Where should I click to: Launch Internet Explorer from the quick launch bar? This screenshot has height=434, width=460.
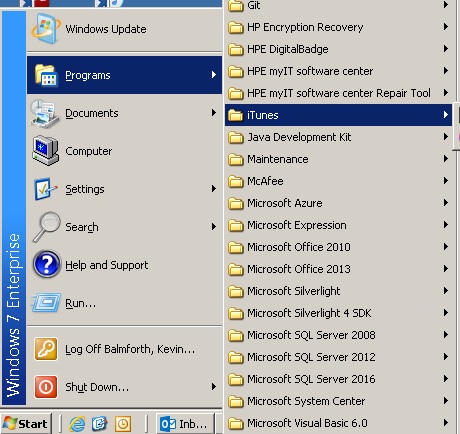77,424
